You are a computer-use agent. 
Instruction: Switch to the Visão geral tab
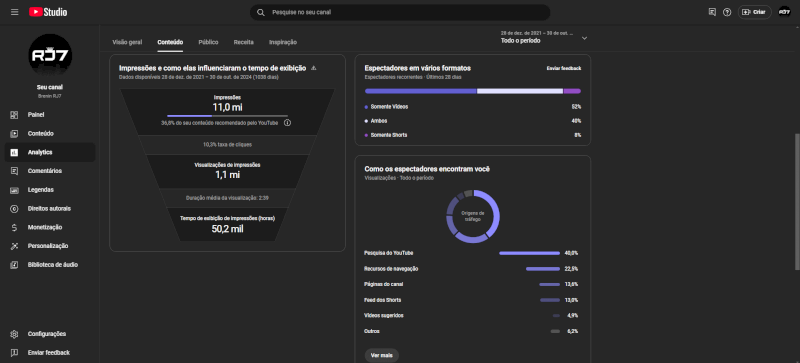(x=127, y=42)
